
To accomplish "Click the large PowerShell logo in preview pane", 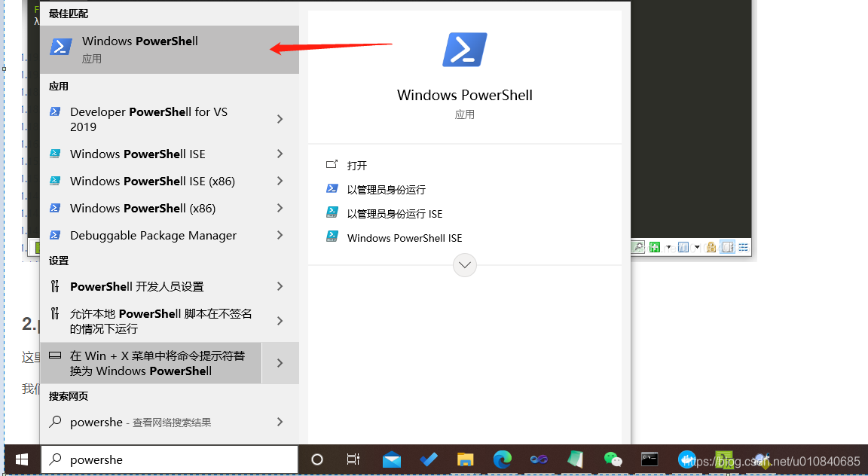I will pos(464,49).
